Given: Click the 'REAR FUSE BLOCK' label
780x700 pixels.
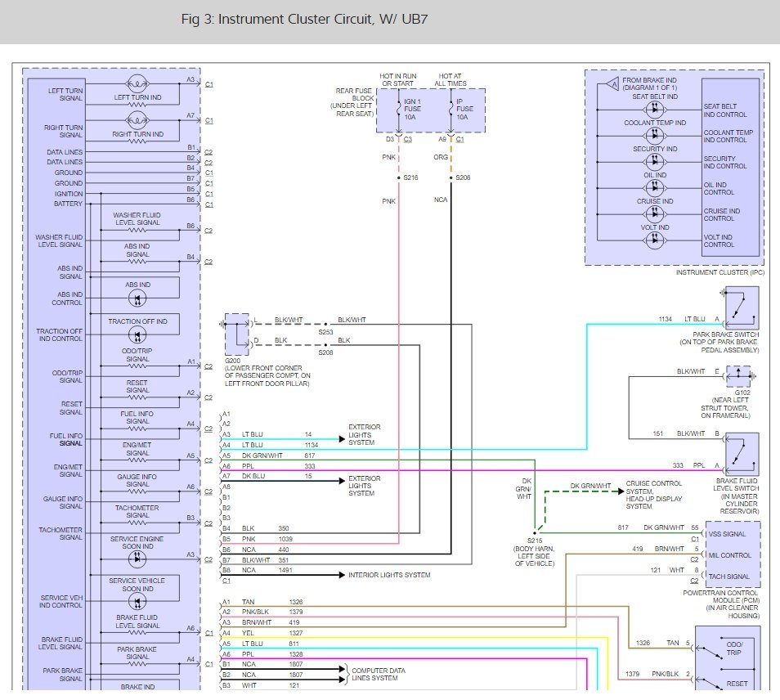Looking at the screenshot, I should (354, 95).
